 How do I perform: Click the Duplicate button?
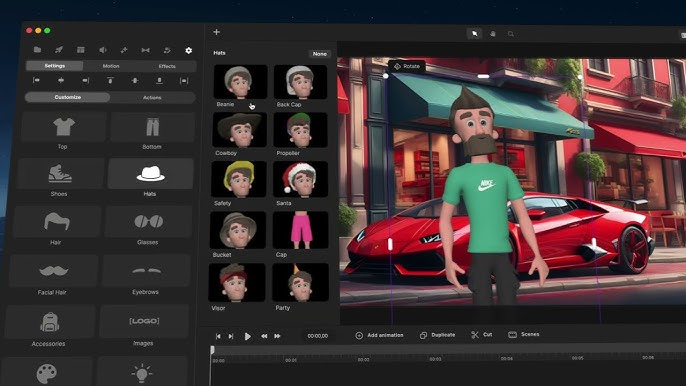[x=438, y=335]
